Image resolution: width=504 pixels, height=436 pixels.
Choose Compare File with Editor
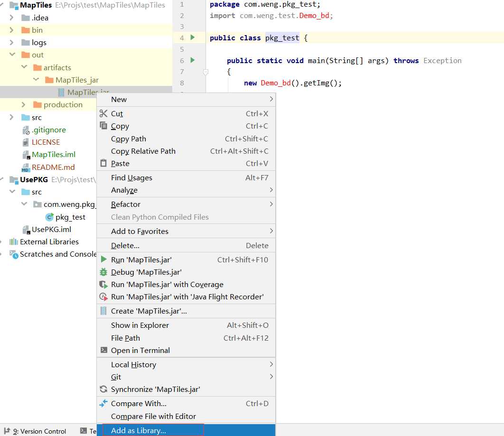186,417
